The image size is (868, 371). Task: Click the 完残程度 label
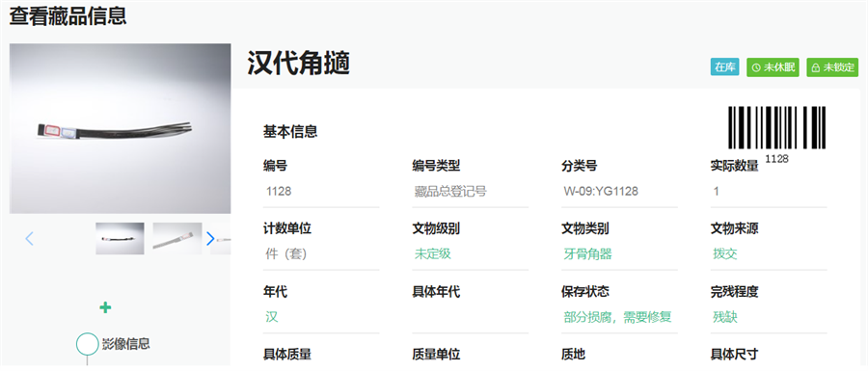point(735,291)
